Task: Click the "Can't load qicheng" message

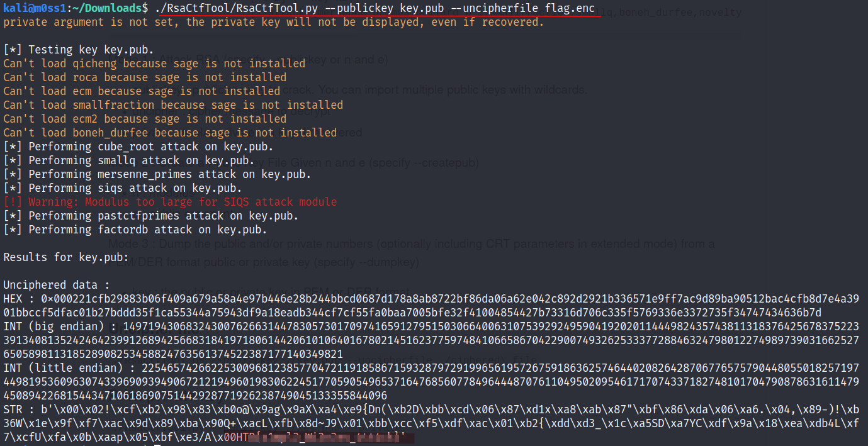Action: 154,64
